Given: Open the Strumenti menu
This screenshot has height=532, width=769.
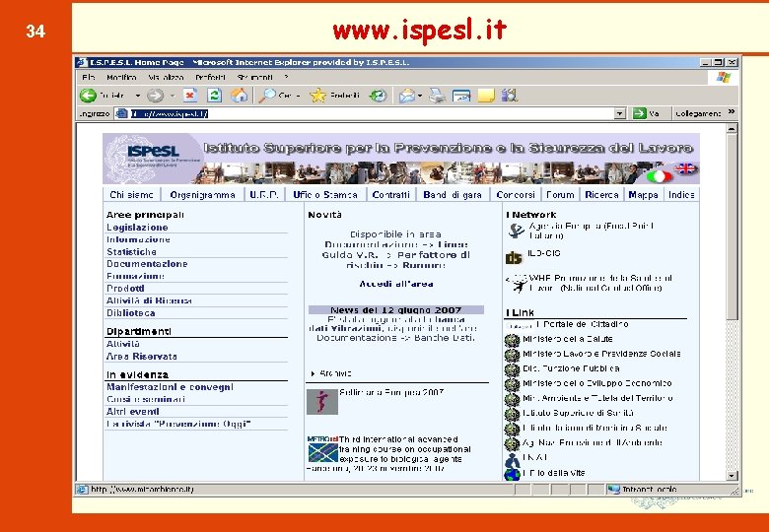Looking at the screenshot, I should click(254, 78).
